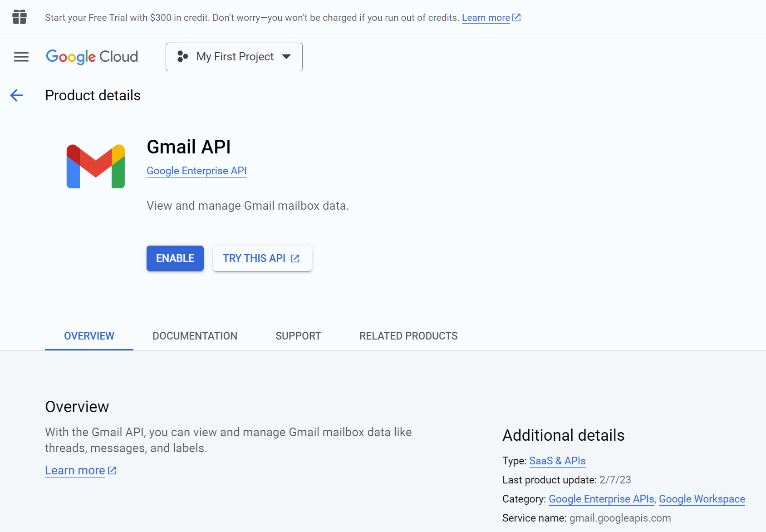Click external link icon beside banner Learn more

point(516,18)
